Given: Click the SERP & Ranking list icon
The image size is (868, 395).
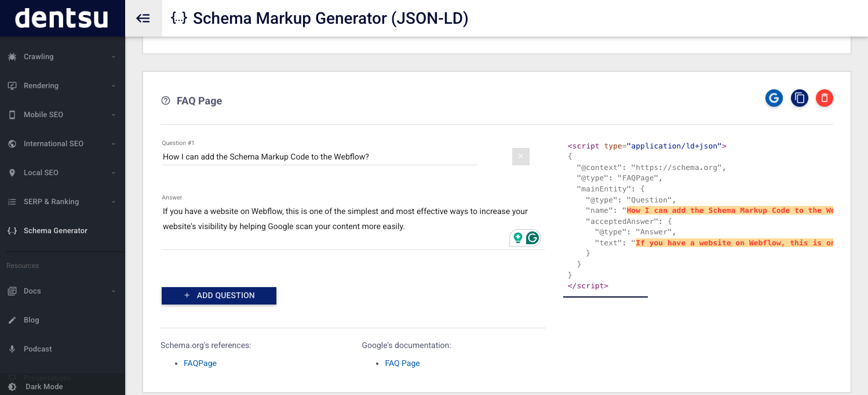Looking at the screenshot, I should coord(12,202).
